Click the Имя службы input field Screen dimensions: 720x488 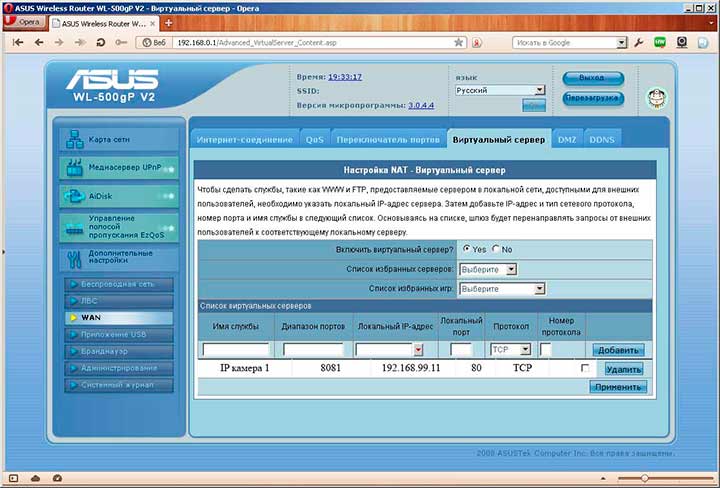(236, 350)
